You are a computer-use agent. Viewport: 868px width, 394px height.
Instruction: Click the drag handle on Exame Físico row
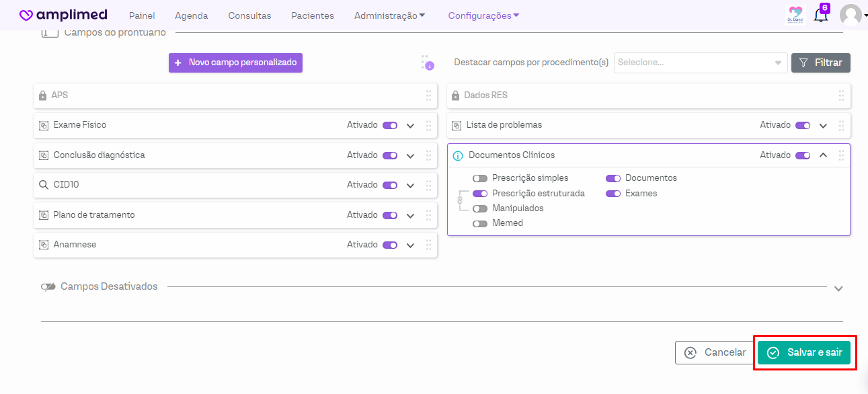(x=428, y=125)
